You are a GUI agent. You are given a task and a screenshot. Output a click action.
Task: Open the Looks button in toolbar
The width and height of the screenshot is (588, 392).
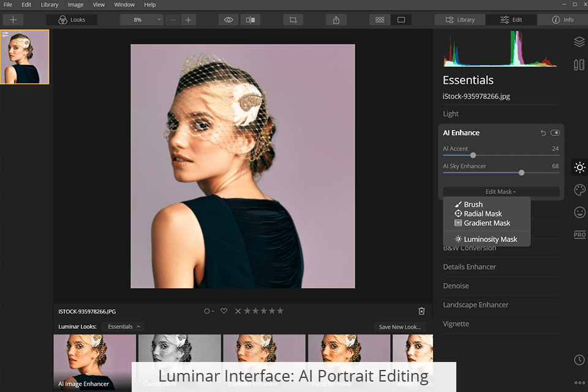coord(72,20)
